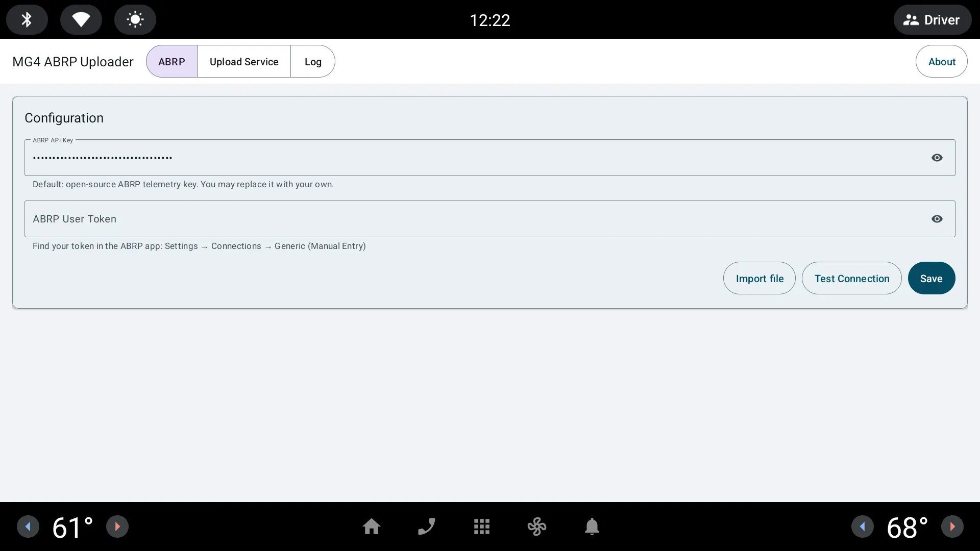
Task: Open the Driver user profile
Action: [932, 19]
